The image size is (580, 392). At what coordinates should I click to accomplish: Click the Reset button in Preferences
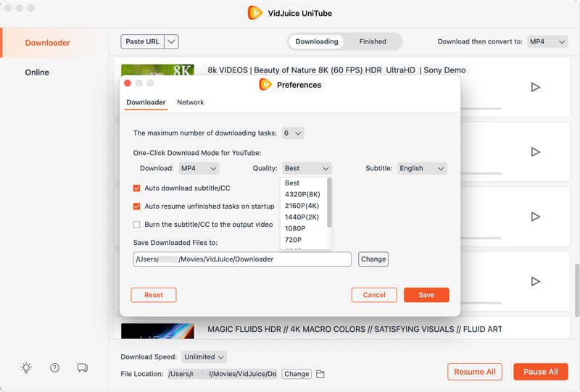coord(154,295)
